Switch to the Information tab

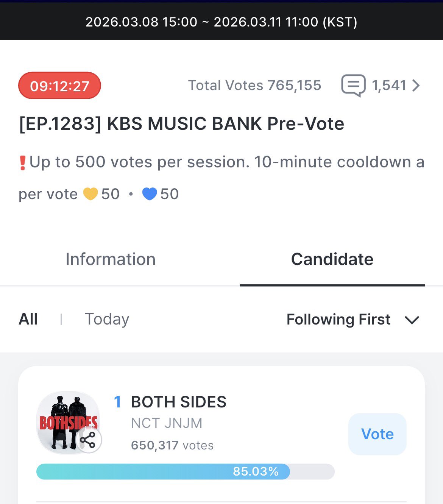point(111,259)
